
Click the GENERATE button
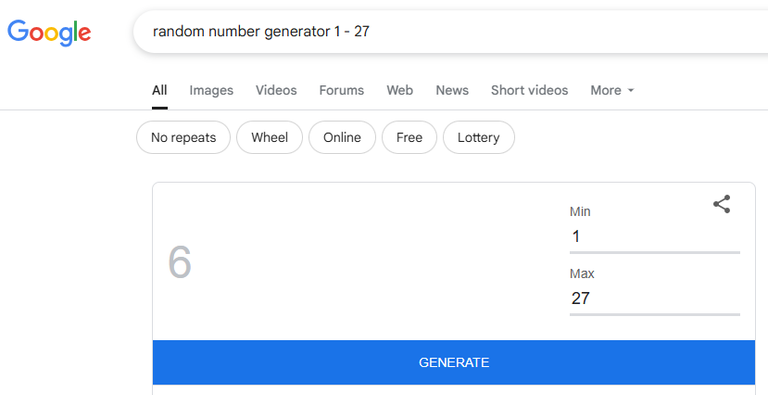coord(454,362)
